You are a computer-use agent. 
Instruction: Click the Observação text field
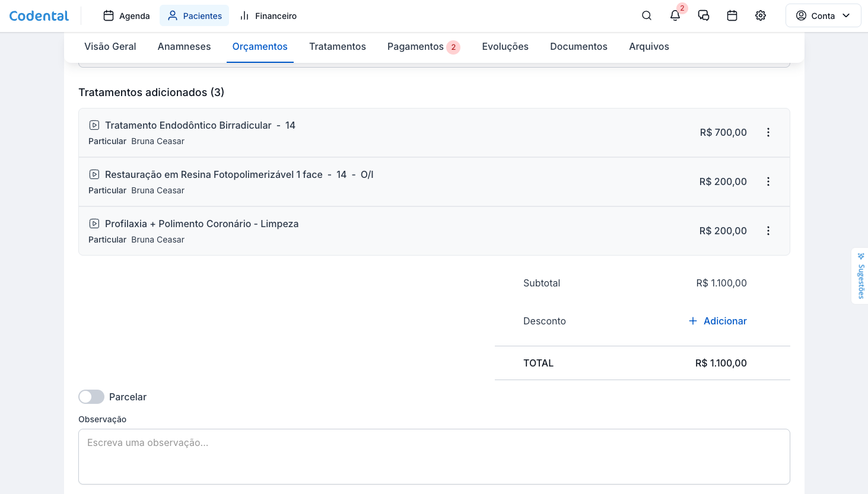click(x=434, y=456)
